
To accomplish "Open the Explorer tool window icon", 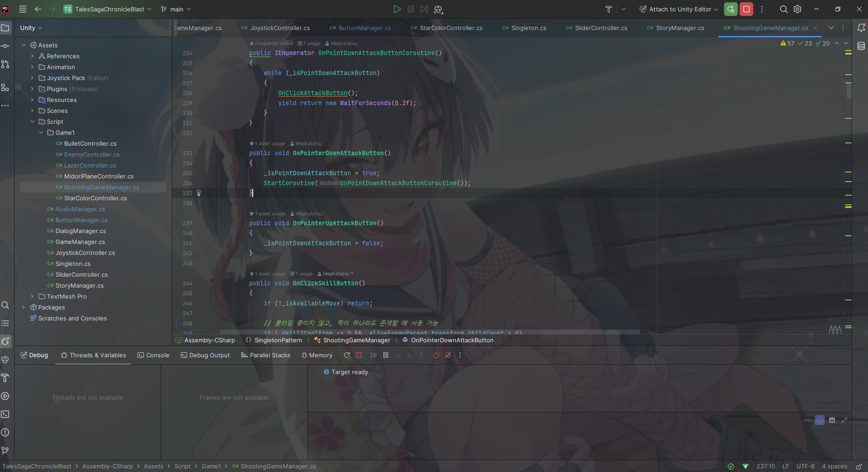I will (5, 28).
